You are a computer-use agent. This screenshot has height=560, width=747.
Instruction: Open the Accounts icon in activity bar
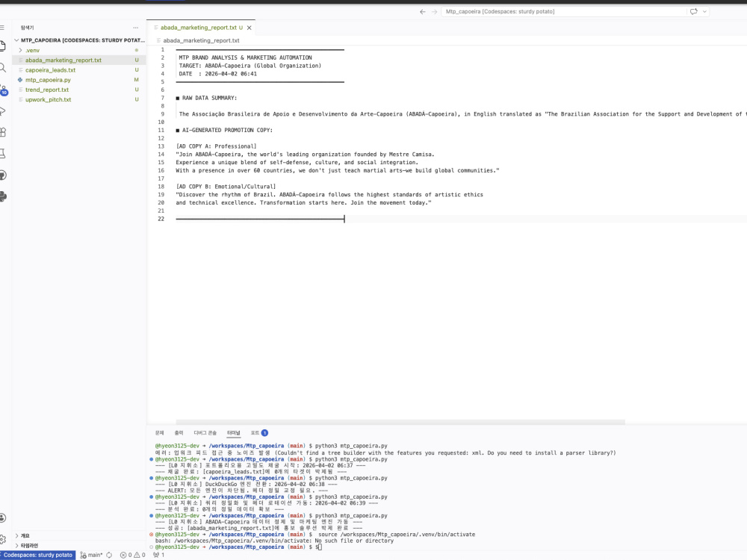pyautogui.click(x=2, y=517)
